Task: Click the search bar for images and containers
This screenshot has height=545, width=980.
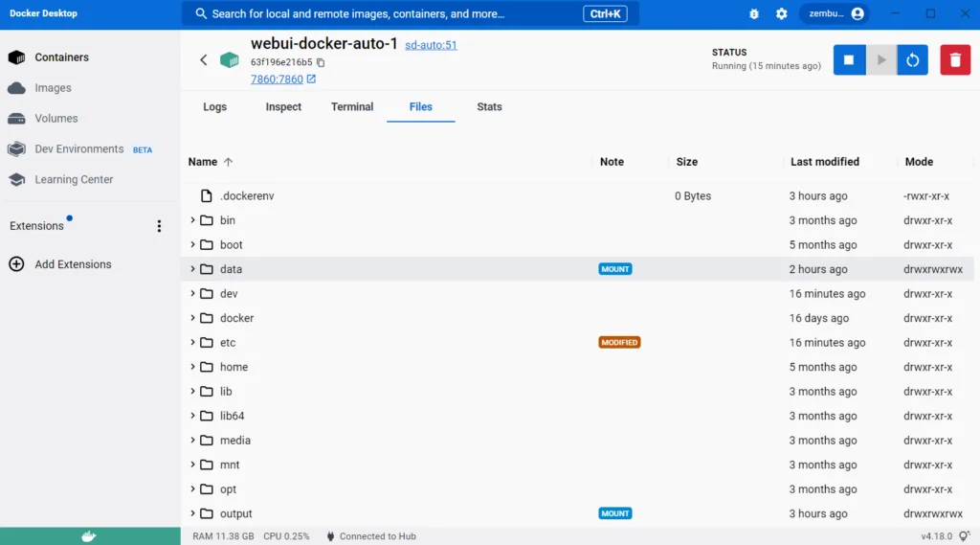Action: pyautogui.click(x=383, y=14)
